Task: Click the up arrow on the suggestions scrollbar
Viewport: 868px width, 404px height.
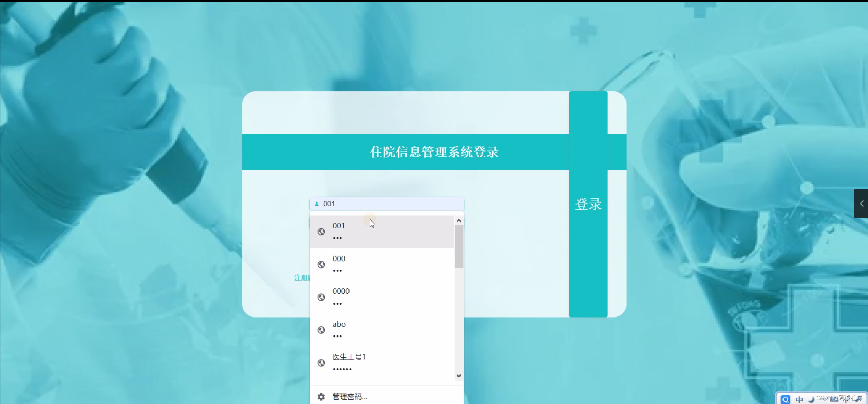Action: 459,220
